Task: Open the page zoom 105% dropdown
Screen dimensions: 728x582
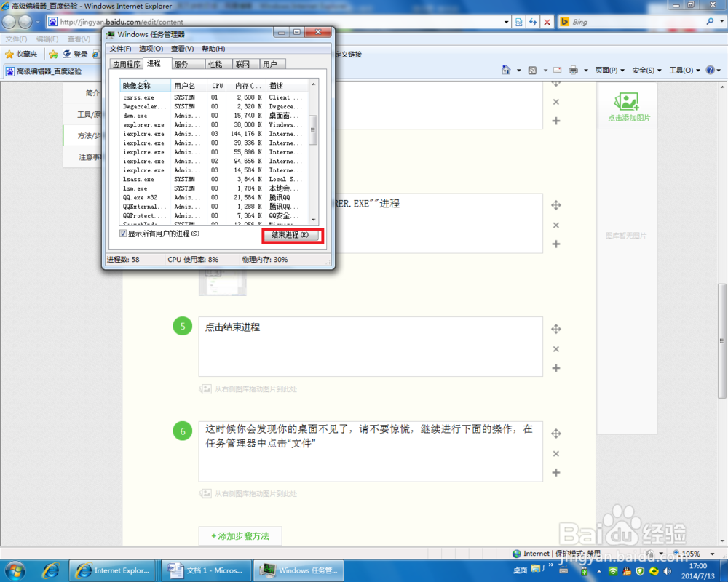Action: point(712,554)
